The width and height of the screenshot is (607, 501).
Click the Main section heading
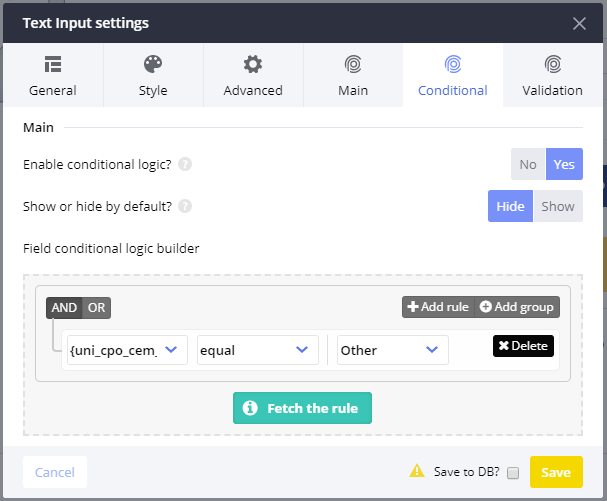pos(38,127)
